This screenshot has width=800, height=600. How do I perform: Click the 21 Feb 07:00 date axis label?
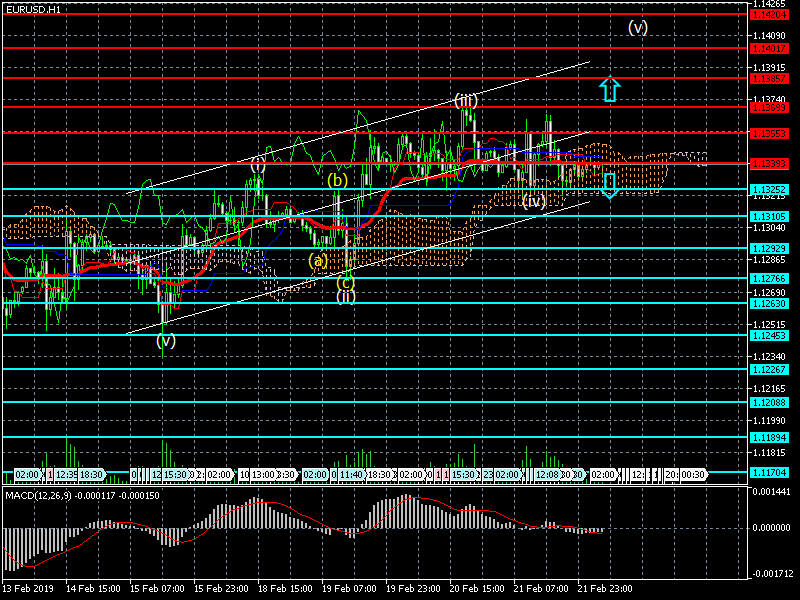pos(541,588)
